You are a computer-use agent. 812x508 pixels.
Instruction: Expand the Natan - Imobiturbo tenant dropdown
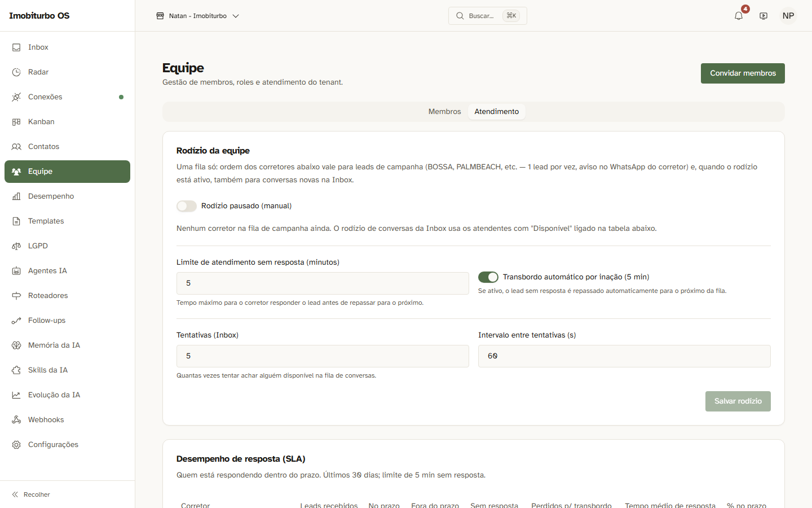pos(197,16)
